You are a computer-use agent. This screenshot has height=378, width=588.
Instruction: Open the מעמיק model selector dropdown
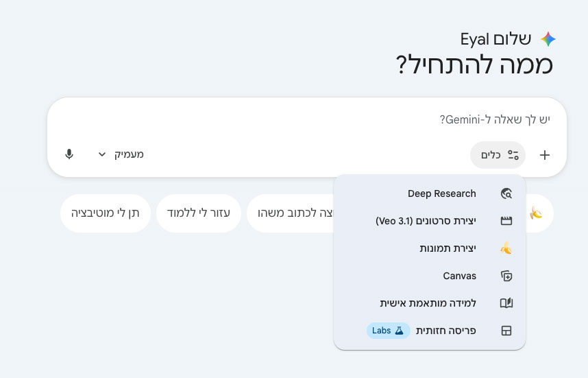tap(121, 154)
